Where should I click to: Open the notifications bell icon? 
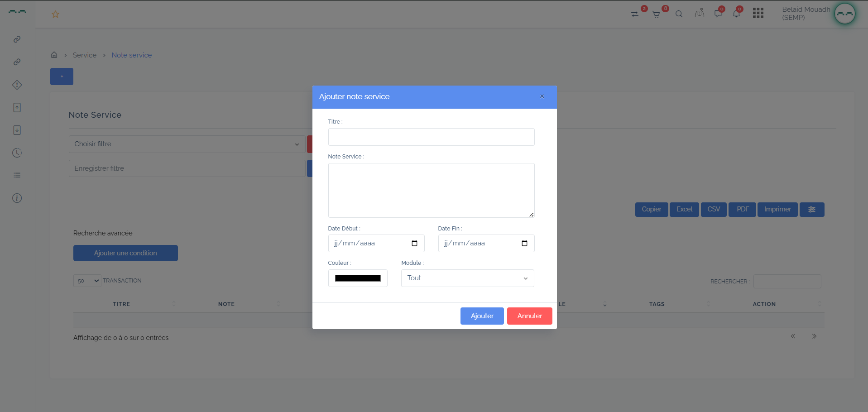tap(736, 14)
